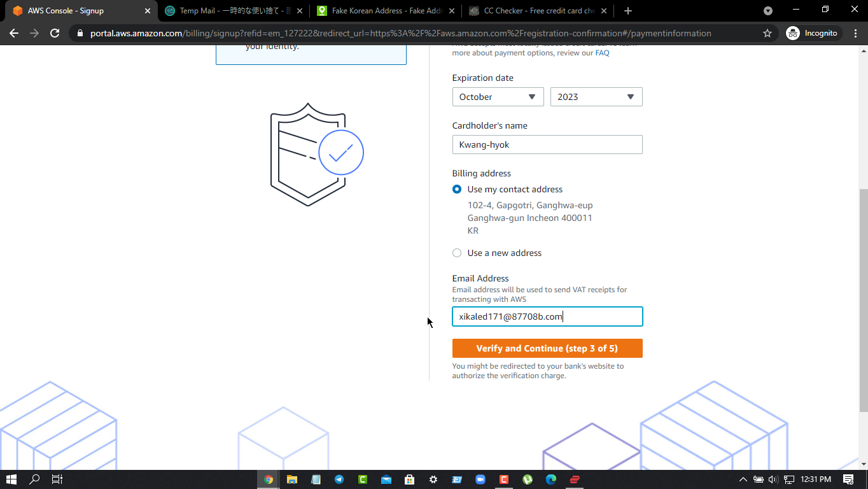Open File Explorer in the taskbar
The width and height of the screenshot is (868, 489).
point(292,479)
